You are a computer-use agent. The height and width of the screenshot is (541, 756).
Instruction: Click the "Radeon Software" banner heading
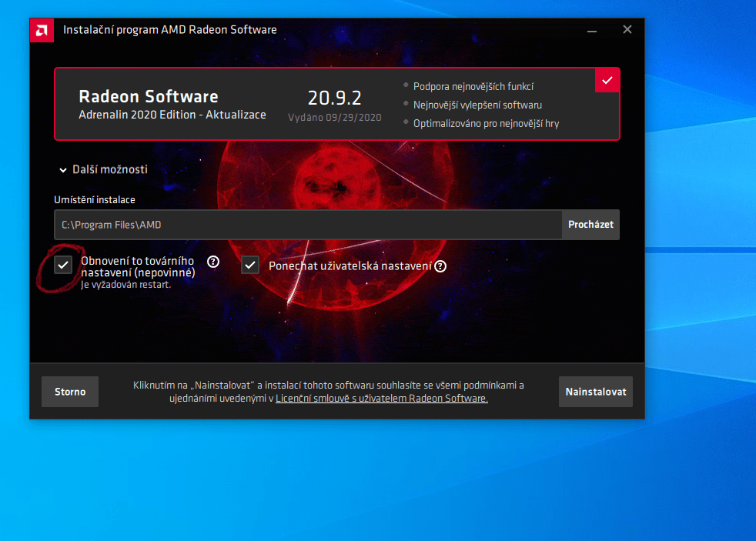[x=148, y=96]
